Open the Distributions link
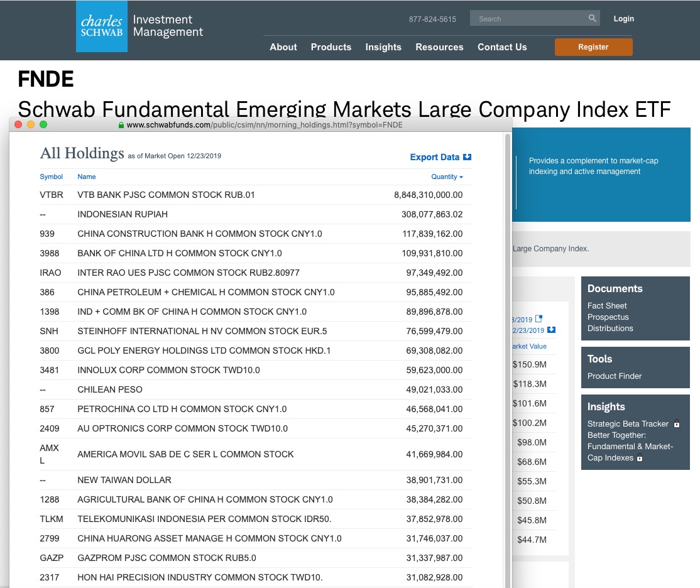The image size is (700, 588). coord(610,328)
